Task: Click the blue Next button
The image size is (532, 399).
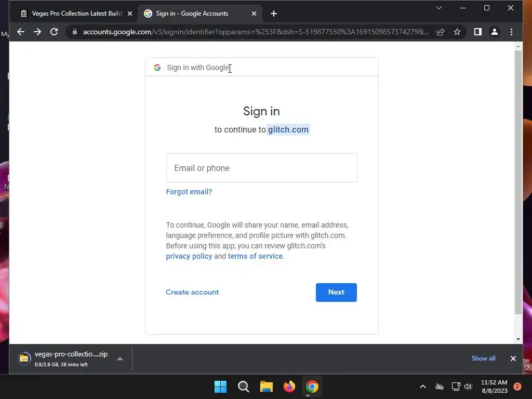Action: (x=336, y=292)
